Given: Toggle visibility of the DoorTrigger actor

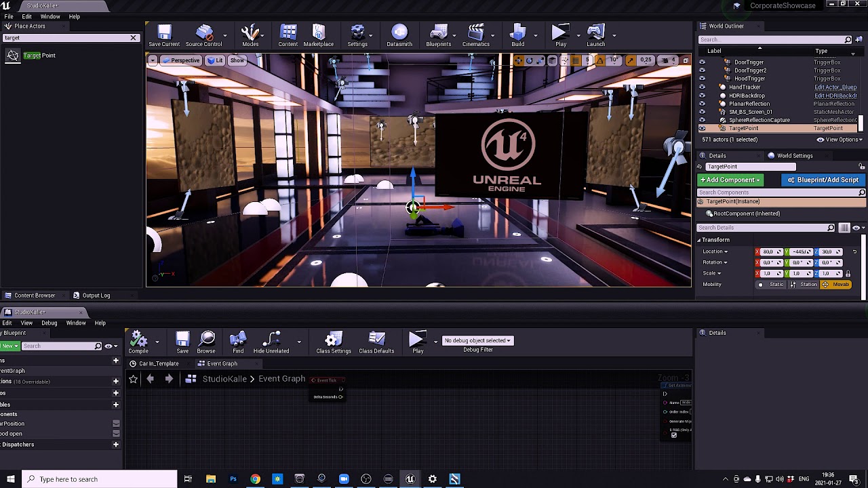Looking at the screenshot, I should tap(702, 62).
